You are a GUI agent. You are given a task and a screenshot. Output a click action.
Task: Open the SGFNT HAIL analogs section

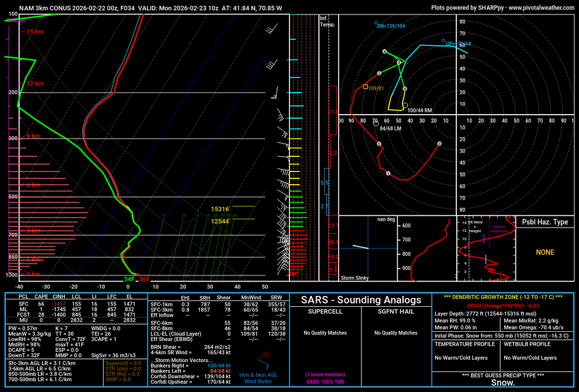pos(395,312)
